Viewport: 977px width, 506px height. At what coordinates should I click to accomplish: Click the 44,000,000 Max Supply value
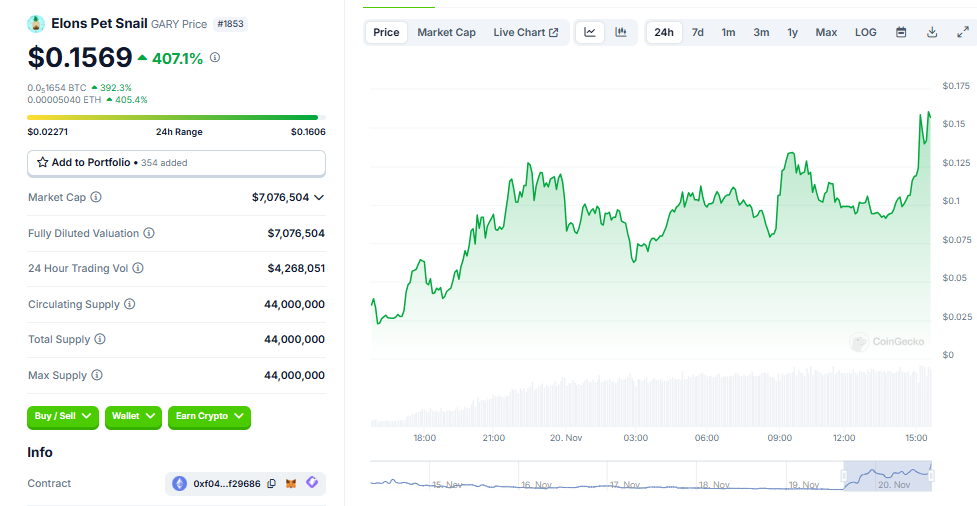point(294,375)
